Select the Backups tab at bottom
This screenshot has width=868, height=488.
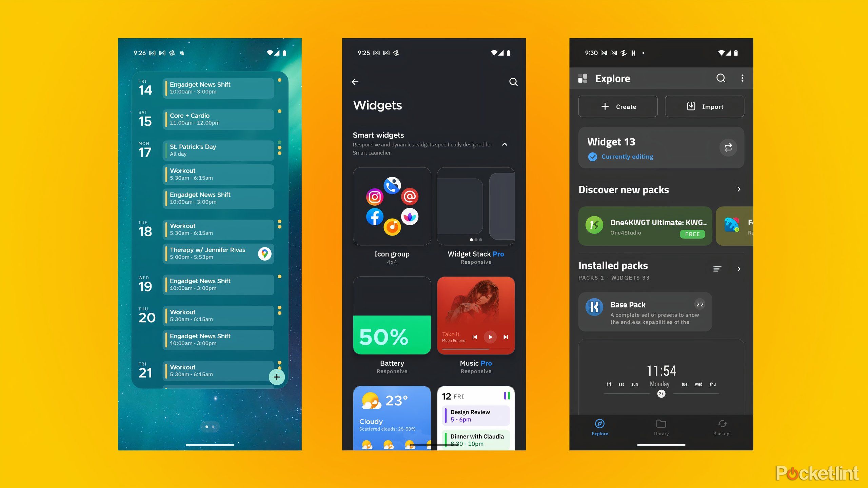tap(723, 427)
